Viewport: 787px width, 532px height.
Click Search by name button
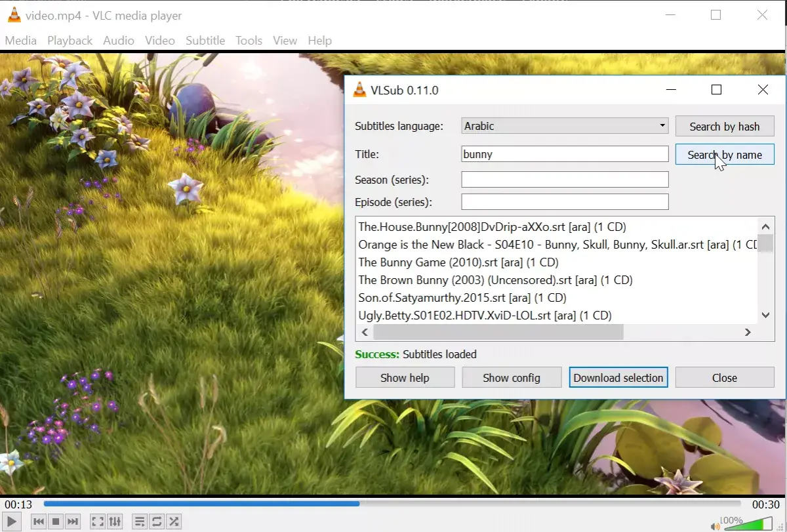pos(725,155)
